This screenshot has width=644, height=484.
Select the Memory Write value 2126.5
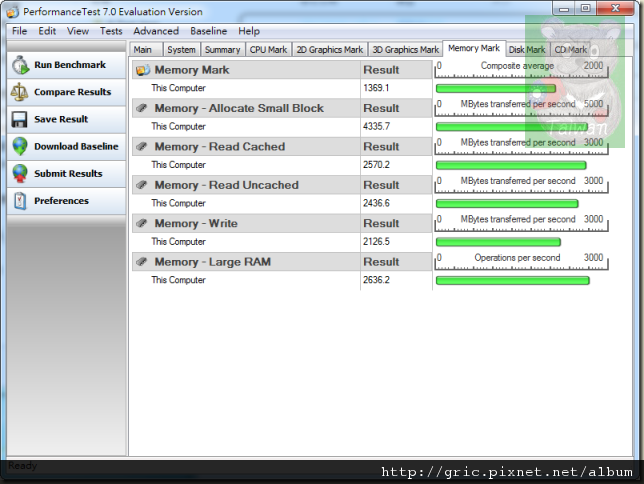376,242
